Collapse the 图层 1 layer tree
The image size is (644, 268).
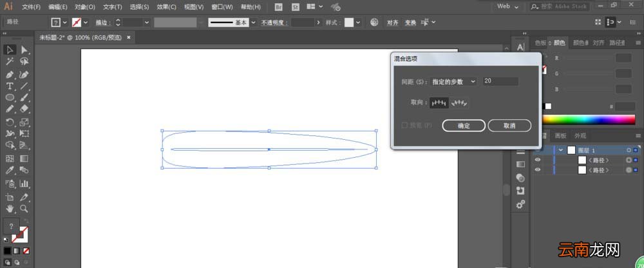(561, 150)
